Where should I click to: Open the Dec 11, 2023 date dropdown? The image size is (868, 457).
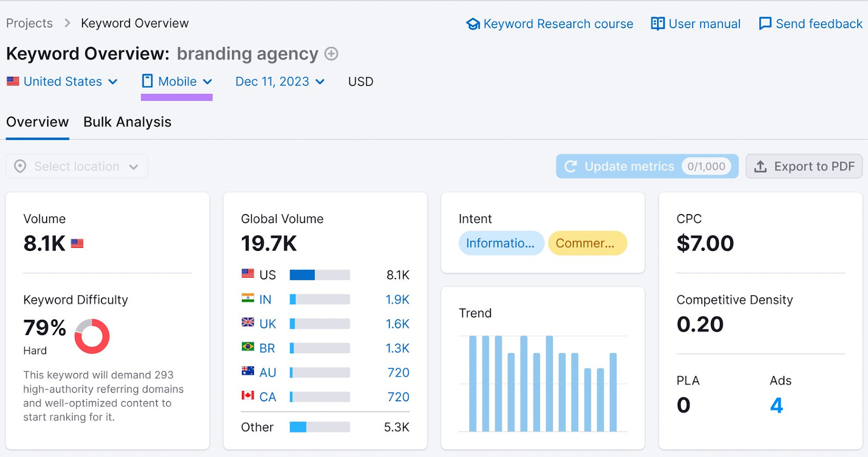pos(279,81)
